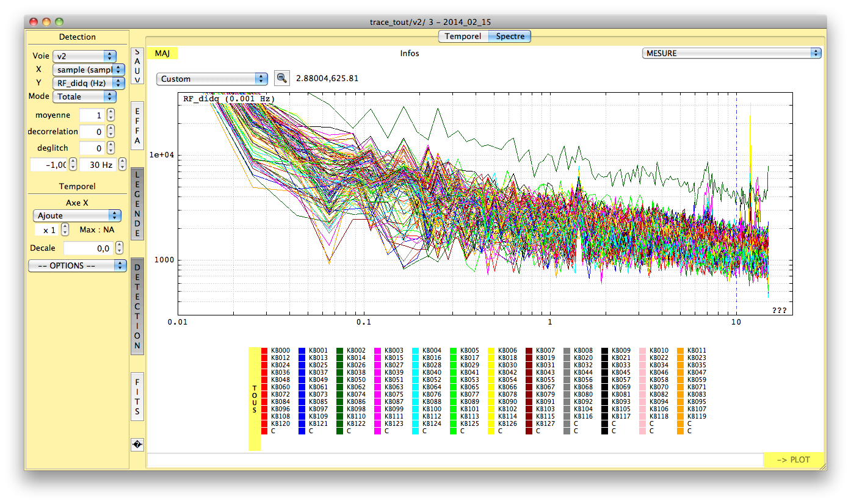851x504 pixels.
Task: Expand the MESURE dropdown menu
Action: pyautogui.click(x=731, y=53)
